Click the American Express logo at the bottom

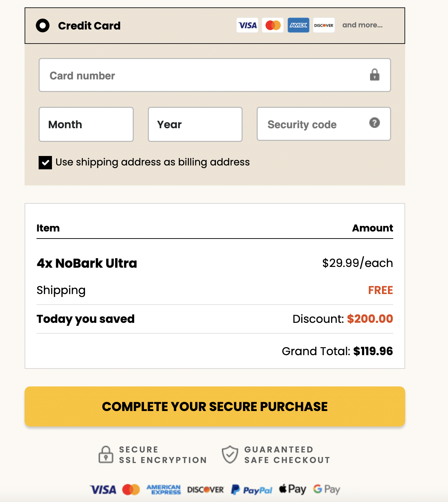164,489
